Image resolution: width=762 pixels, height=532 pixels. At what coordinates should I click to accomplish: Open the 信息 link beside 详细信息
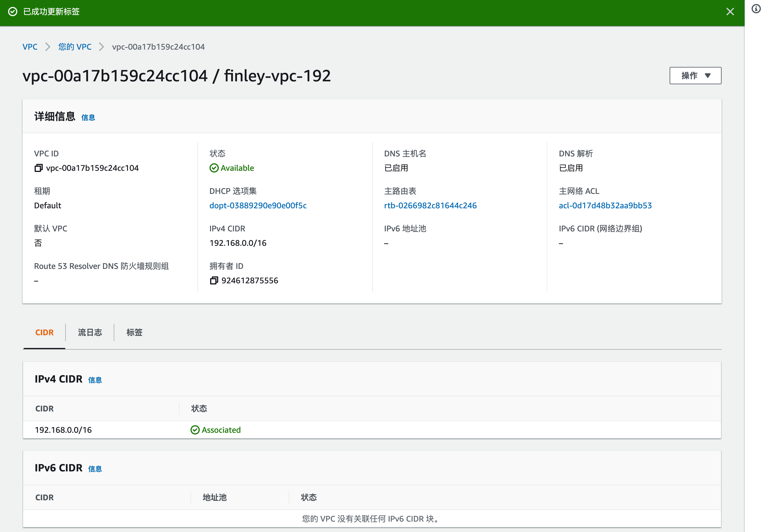[88, 117]
